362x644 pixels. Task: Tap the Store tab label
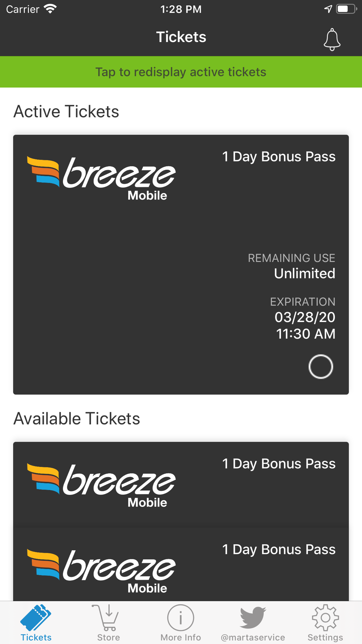[x=108, y=637]
